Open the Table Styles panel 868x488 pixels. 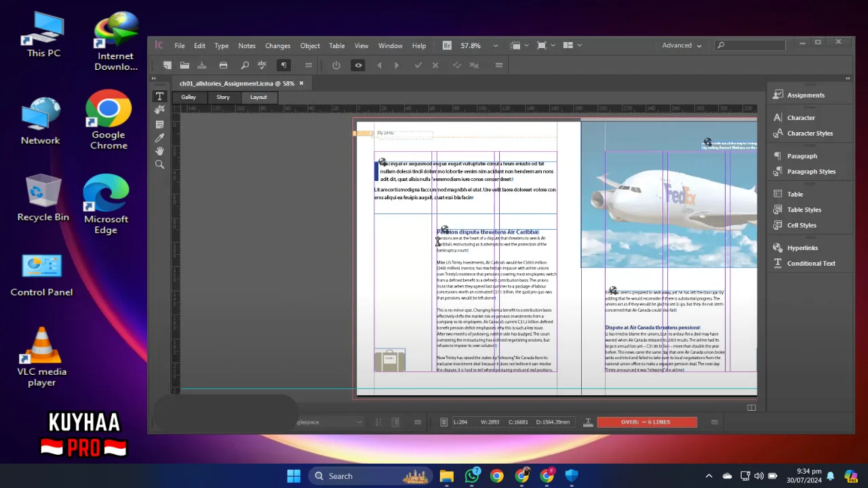(804, 209)
